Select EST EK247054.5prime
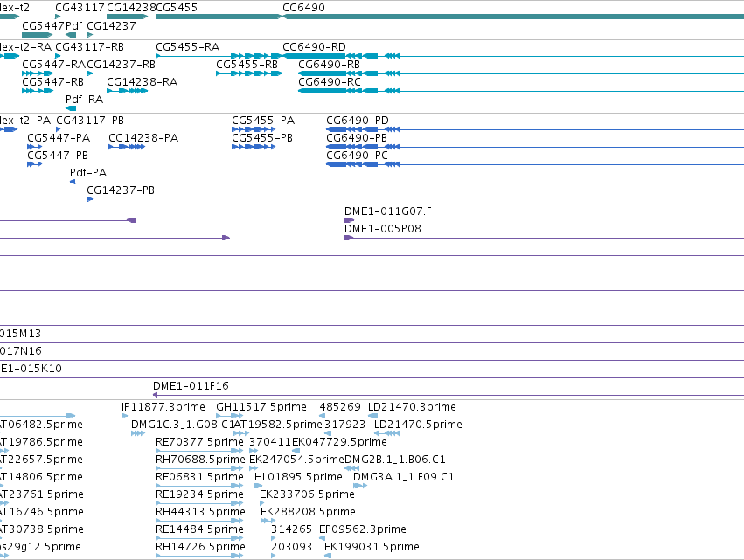 pos(296,460)
